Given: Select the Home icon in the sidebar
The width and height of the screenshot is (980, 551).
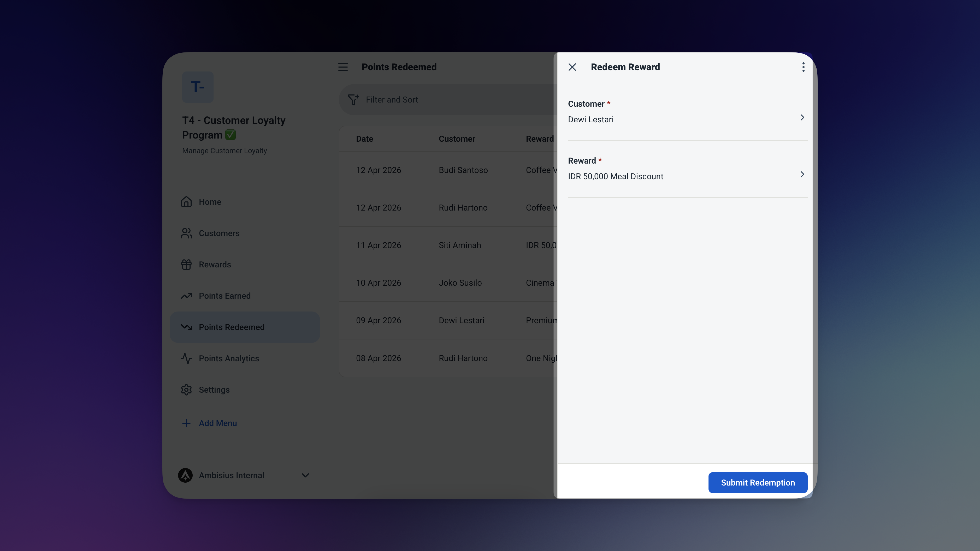Looking at the screenshot, I should 186,202.
